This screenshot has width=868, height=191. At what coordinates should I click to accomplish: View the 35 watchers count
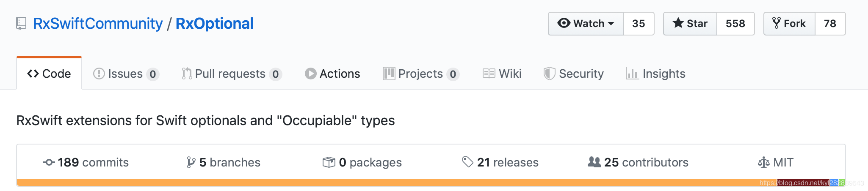coord(639,24)
